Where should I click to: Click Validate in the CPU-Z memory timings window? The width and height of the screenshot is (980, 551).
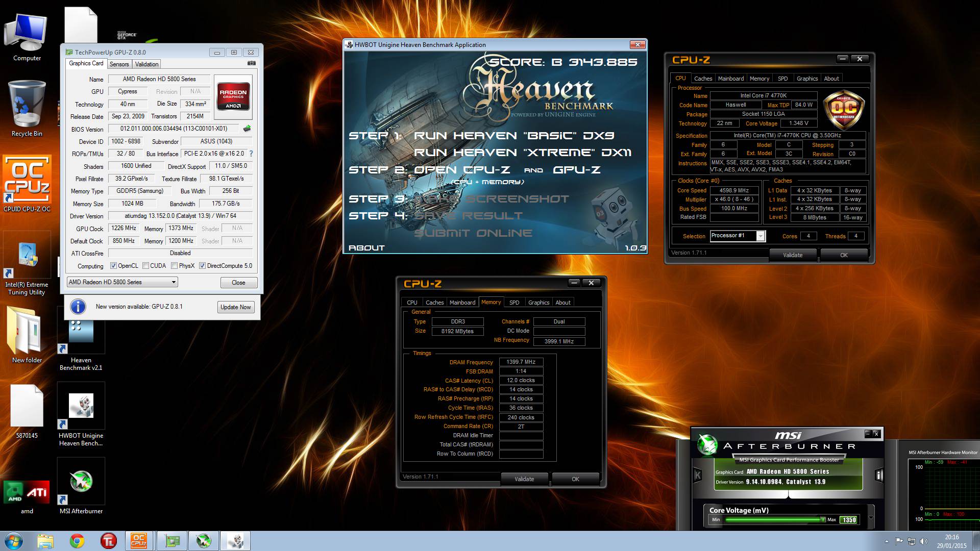click(x=524, y=479)
